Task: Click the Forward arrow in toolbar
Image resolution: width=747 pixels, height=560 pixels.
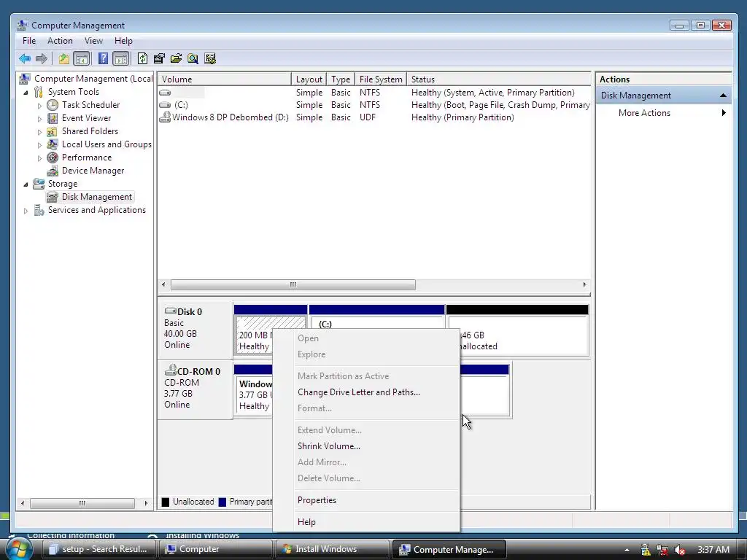Action: (x=42, y=58)
